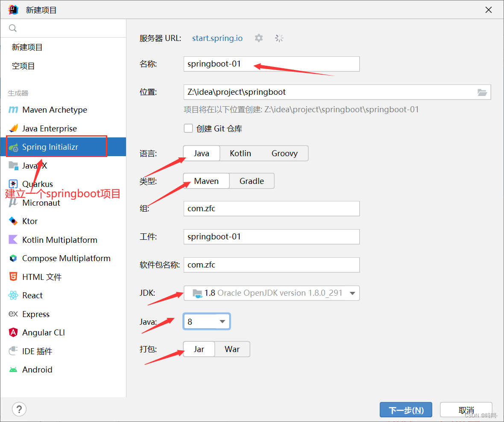504x422 pixels.
Task: Select War packaging
Action: (232, 349)
